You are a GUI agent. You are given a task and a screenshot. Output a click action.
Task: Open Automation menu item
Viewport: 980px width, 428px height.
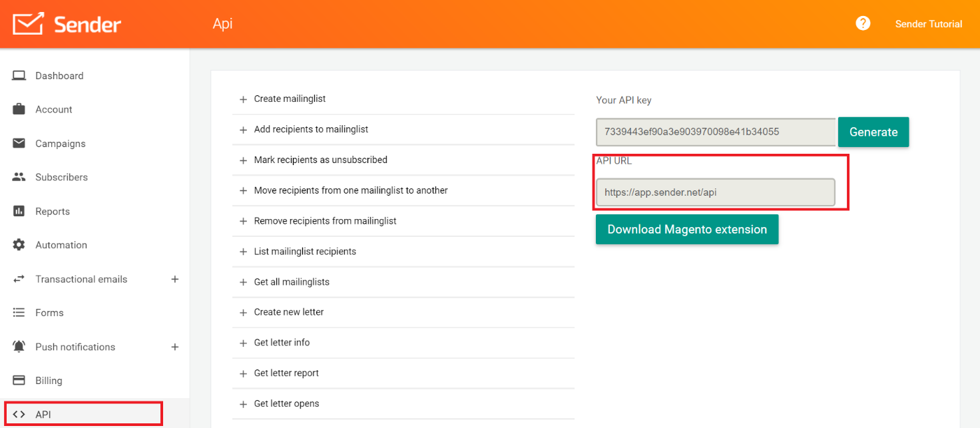click(x=61, y=245)
